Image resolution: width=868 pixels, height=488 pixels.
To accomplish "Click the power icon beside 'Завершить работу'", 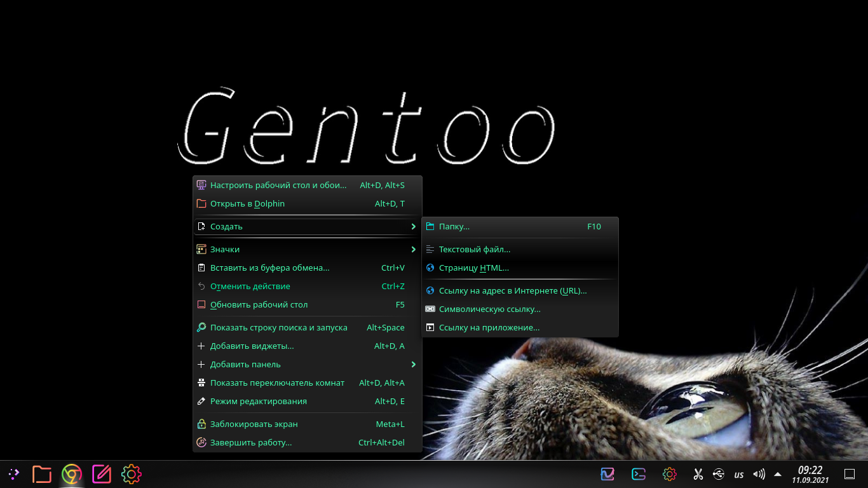I will (x=201, y=442).
